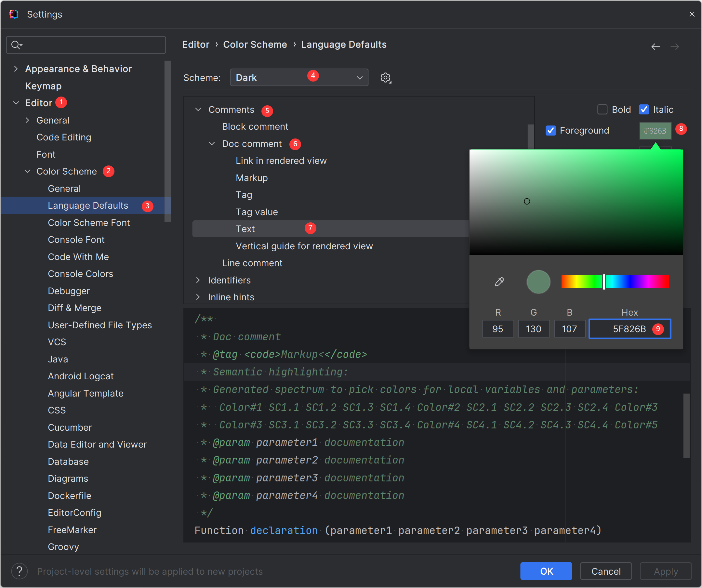The width and height of the screenshot is (702, 588).
Task: Expand the General node under Editor
Action: pyautogui.click(x=27, y=120)
